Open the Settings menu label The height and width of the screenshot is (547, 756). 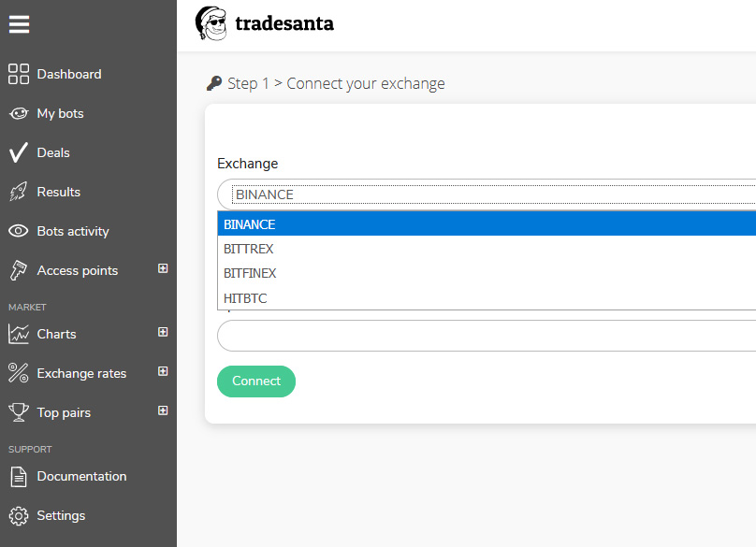click(x=61, y=515)
